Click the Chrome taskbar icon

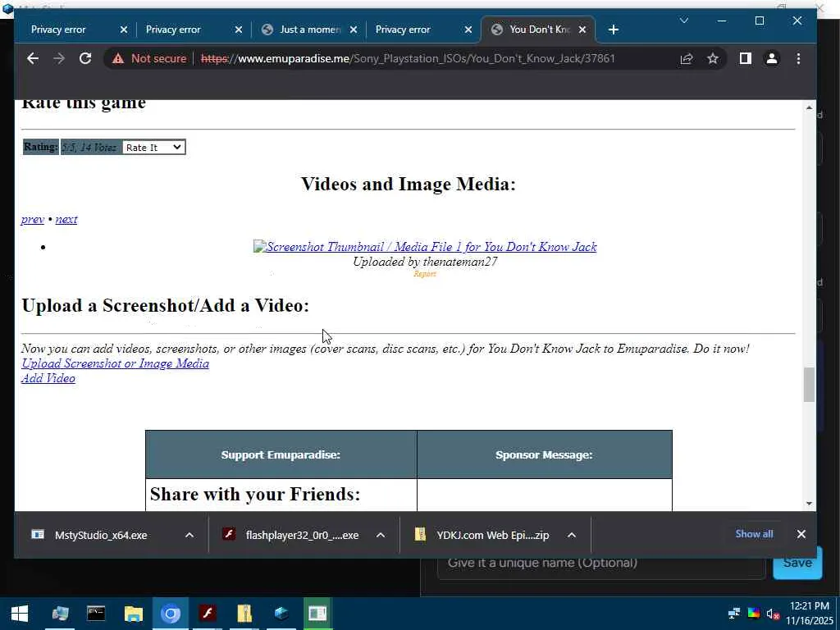171,614
